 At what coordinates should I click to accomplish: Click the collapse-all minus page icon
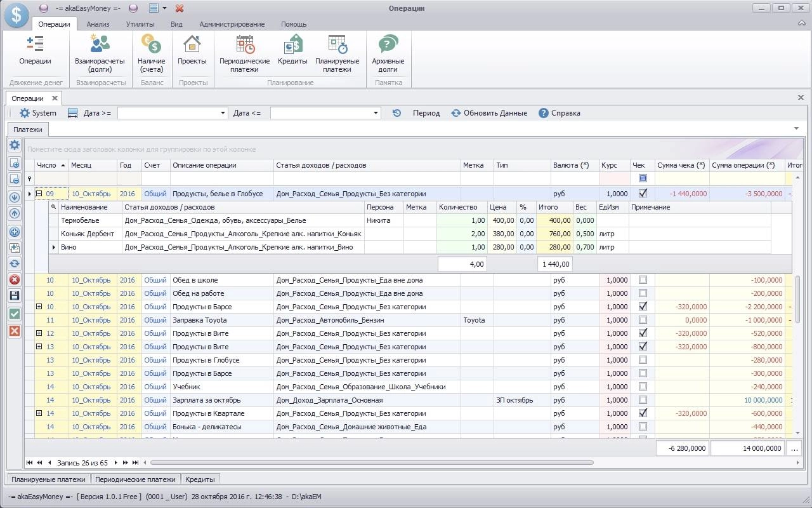15,179
